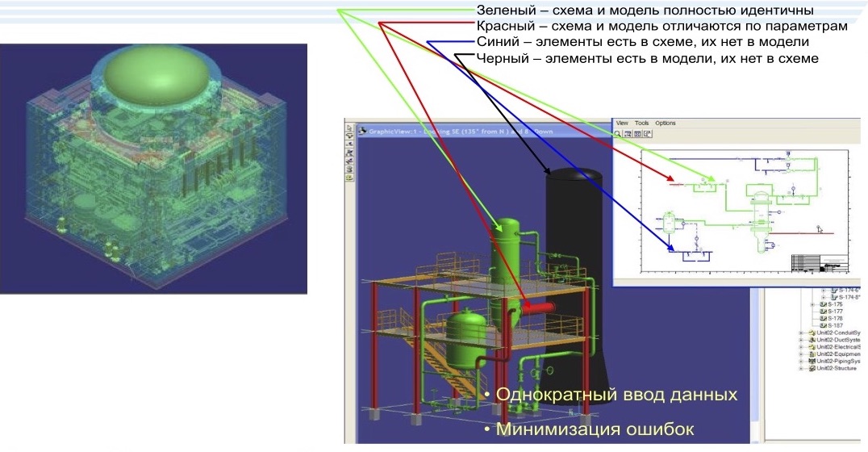Click the small green vessel in the schematic
The width and height of the screenshot is (868, 452).
pos(670,222)
